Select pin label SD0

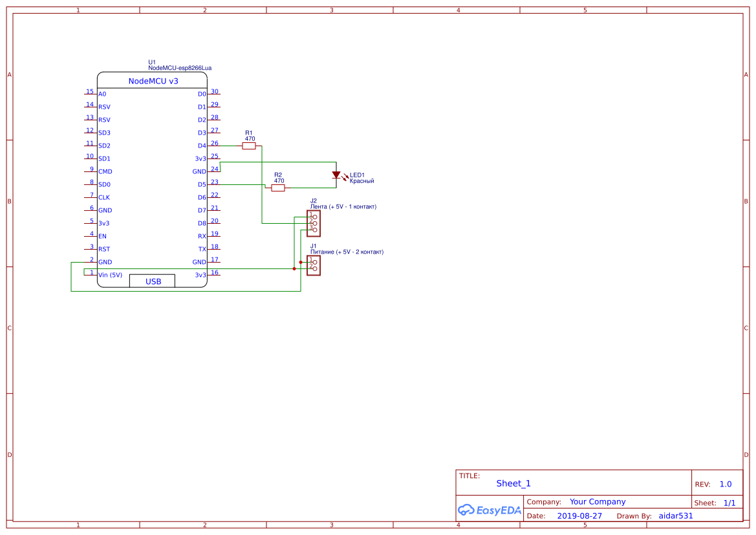104,185
